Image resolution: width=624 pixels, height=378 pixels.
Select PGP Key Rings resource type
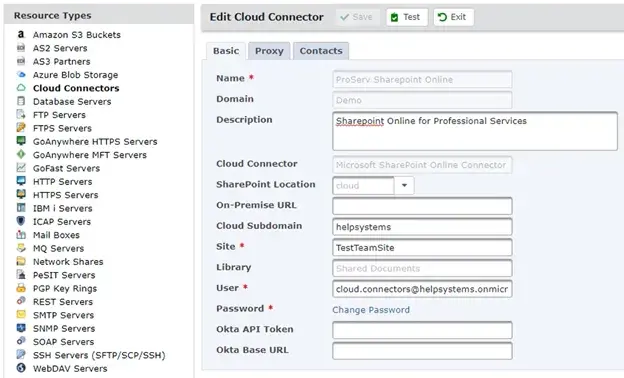pyautogui.click(x=65, y=288)
